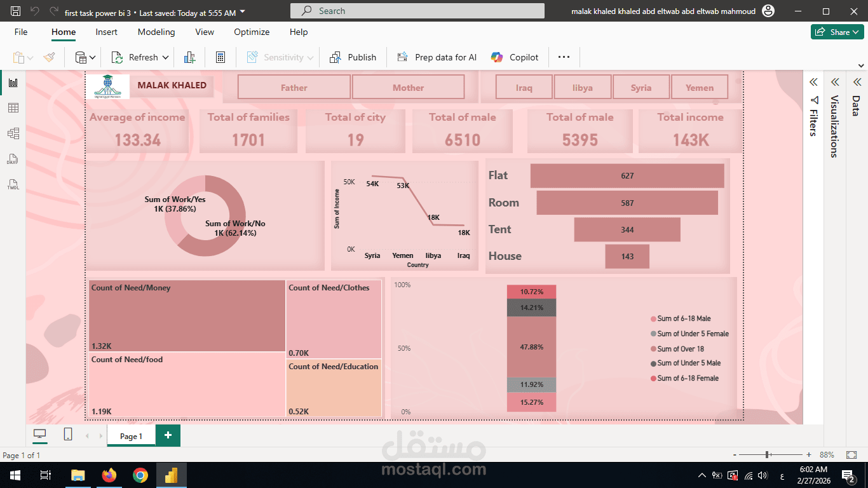
Task: Click zoom in plus icon
Action: coord(809,455)
